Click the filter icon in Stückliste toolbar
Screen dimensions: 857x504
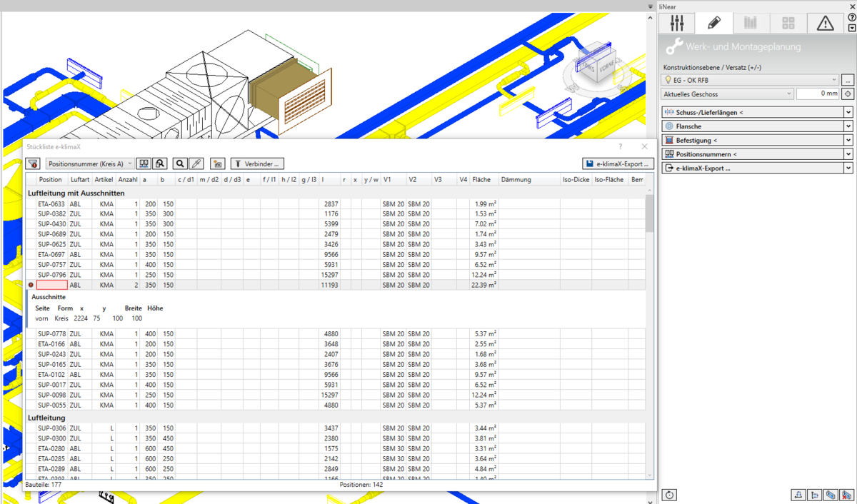32,164
